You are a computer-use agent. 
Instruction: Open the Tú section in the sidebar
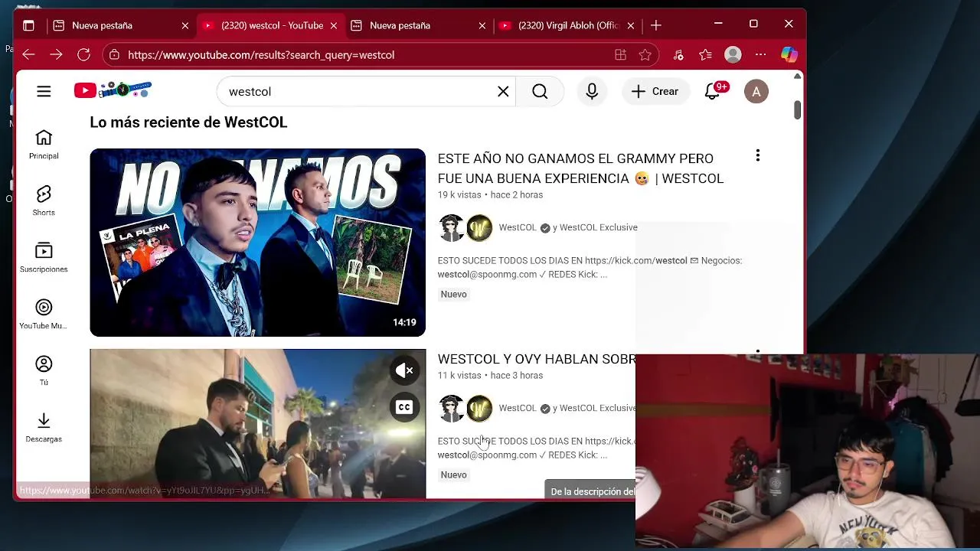[x=44, y=371]
